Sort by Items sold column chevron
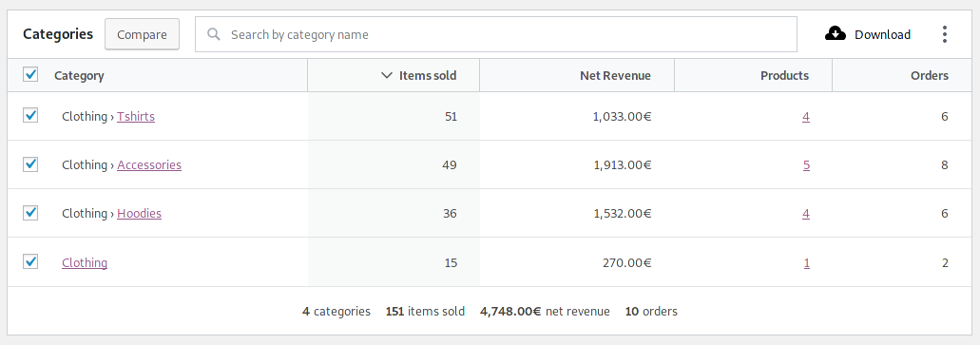Screen dimensions: 980x345 387,76
